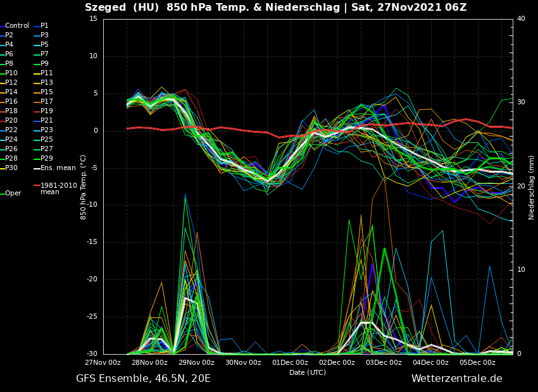Select the Oper legend entry
The image size is (538, 392).
pos(13,193)
